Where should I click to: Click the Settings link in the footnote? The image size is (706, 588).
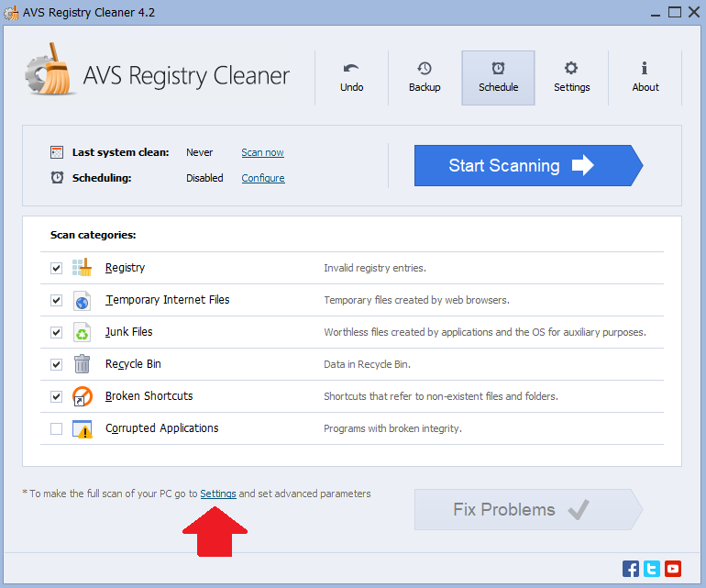coord(218,494)
